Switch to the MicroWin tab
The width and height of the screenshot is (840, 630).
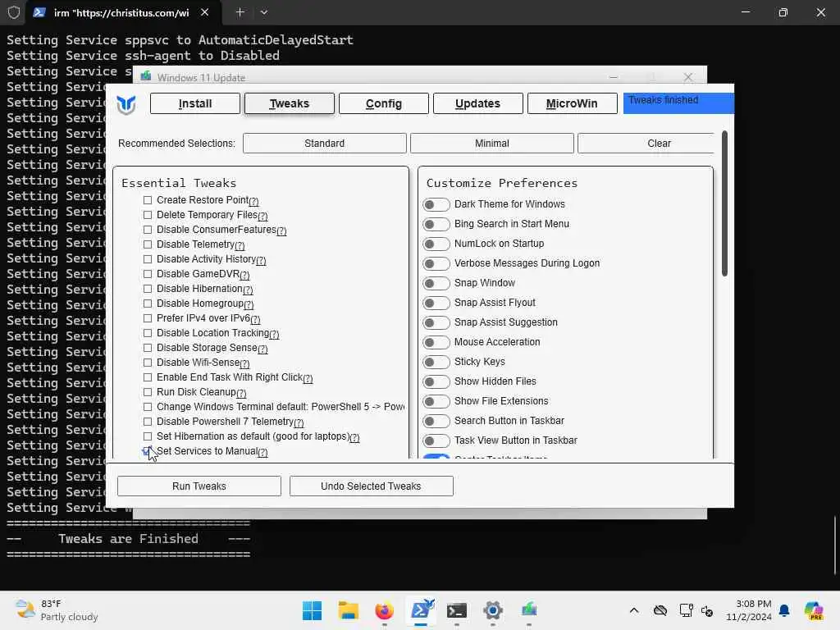click(572, 103)
